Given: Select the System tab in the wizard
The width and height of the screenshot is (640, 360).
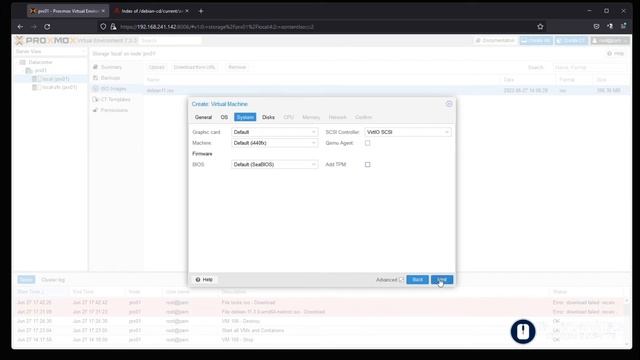Looking at the screenshot, I should pos(245,117).
